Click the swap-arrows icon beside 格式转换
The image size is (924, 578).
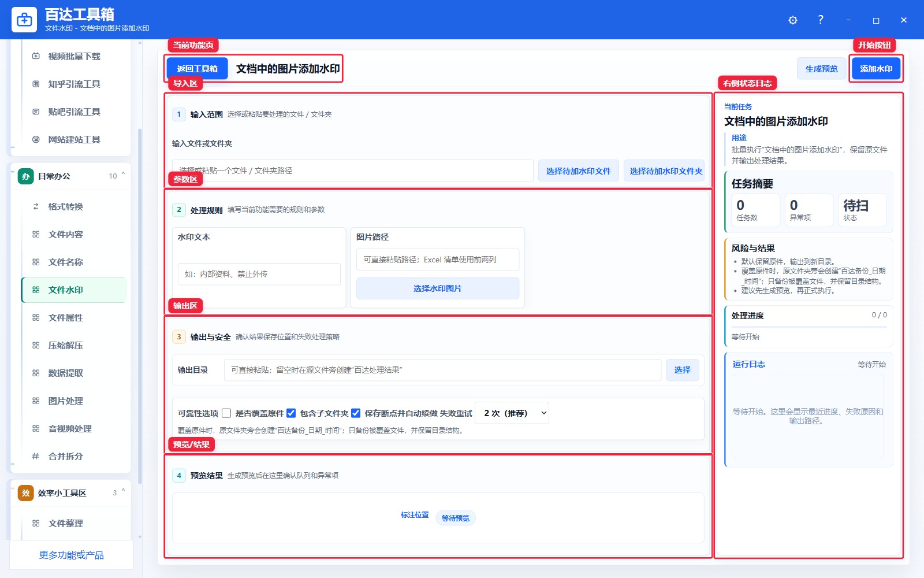point(36,206)
